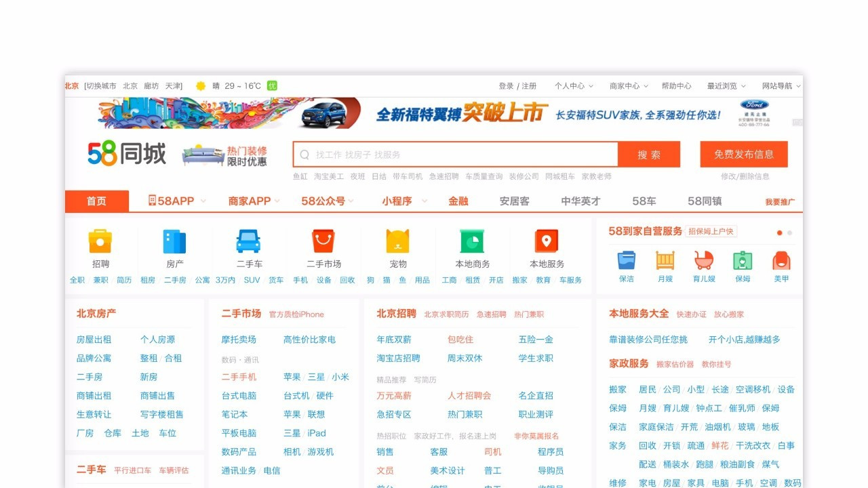Expand the 商家APP menu arrow
This screenshot has width=868, height=488.
[x=277, y=201]
